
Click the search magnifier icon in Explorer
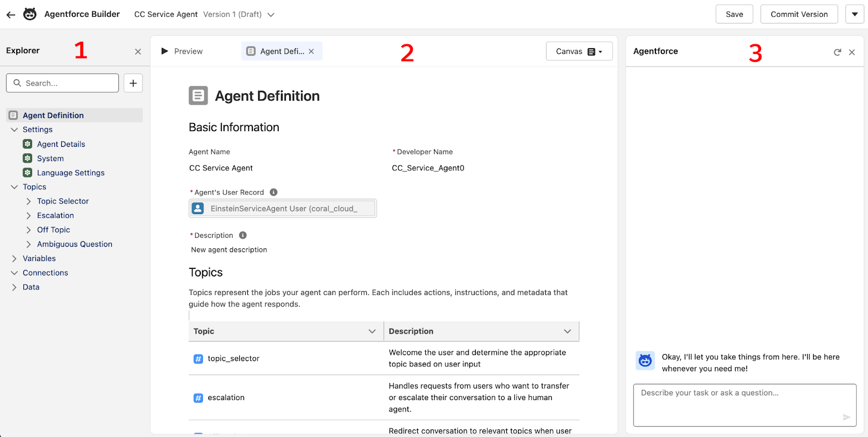[17, 83]
